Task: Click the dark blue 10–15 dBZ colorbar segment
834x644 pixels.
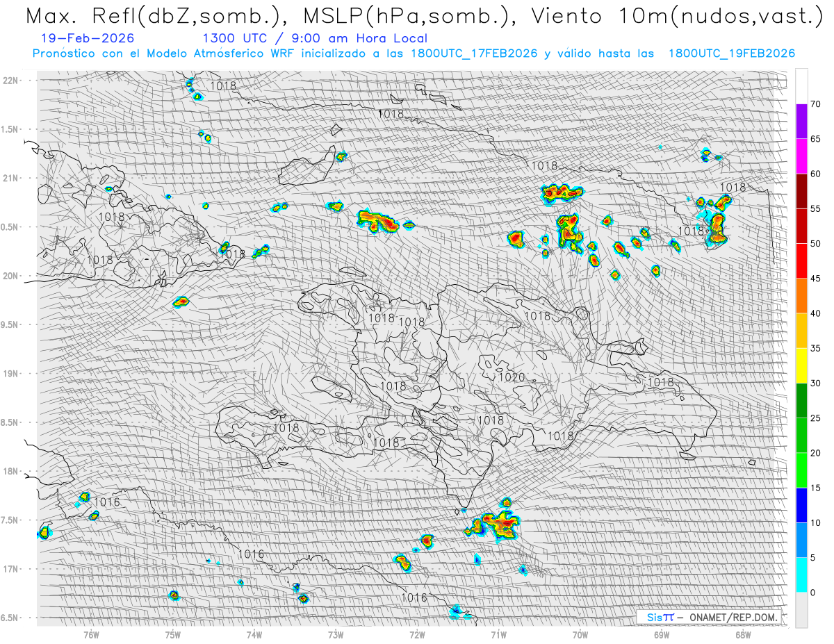Action: point(801,505)
